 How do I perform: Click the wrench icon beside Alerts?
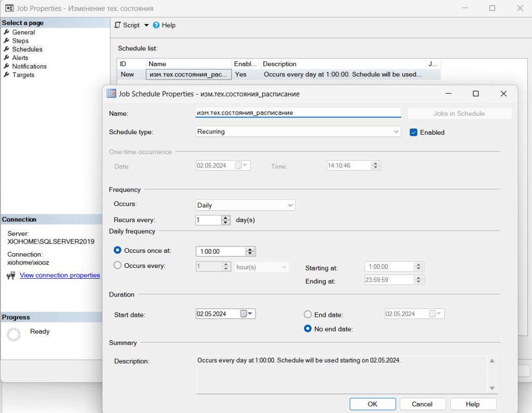click(x=6, y=57)
